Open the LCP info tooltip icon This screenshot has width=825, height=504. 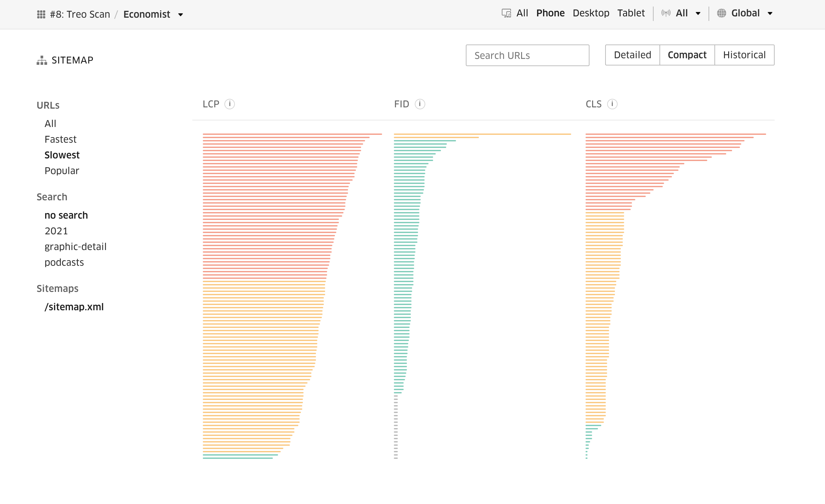point(230,104)
